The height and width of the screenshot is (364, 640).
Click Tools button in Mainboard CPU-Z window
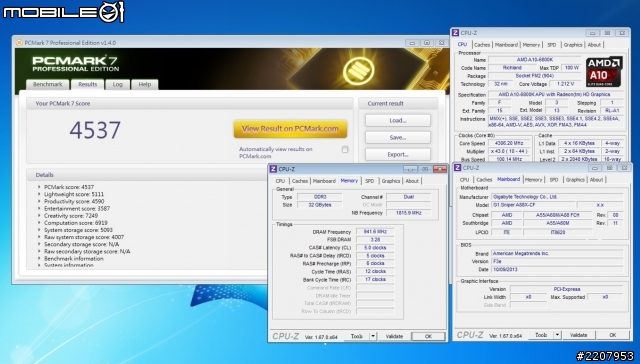[x=541, y=335]
